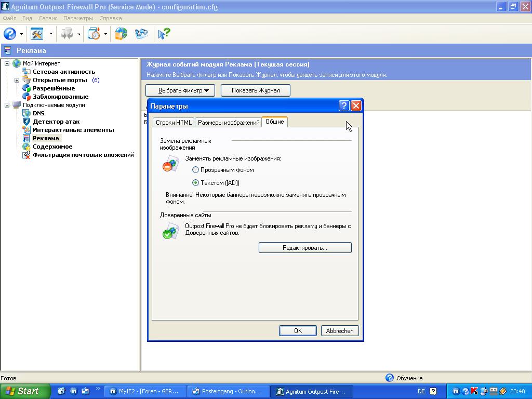
Task: Open dropdown arrow next to clock icon
Action: (x=105, y=34)
